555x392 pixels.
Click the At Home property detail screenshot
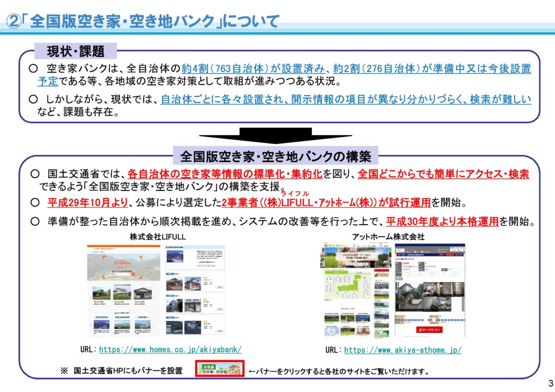[x=430, y=290]
